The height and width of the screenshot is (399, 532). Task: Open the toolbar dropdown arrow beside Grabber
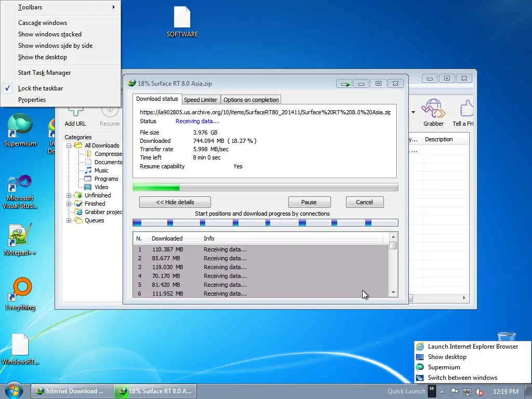tap(413, 112)
